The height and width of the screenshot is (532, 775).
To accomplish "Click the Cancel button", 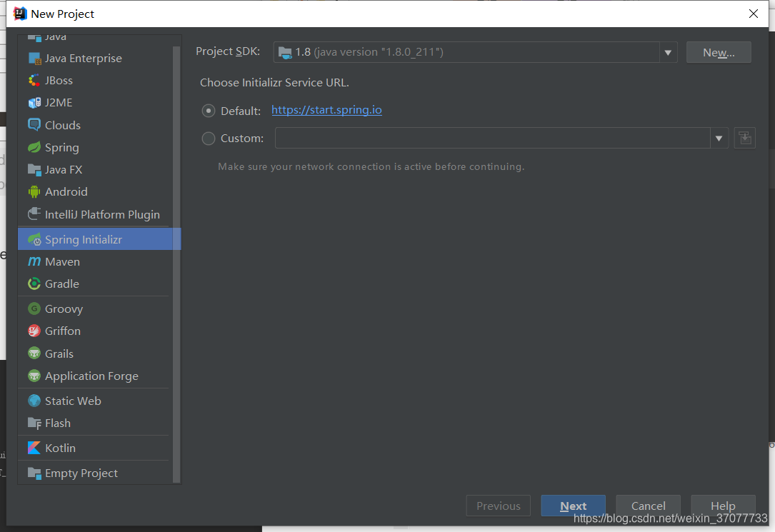I will pyautogui.click(x=648, y=506).
